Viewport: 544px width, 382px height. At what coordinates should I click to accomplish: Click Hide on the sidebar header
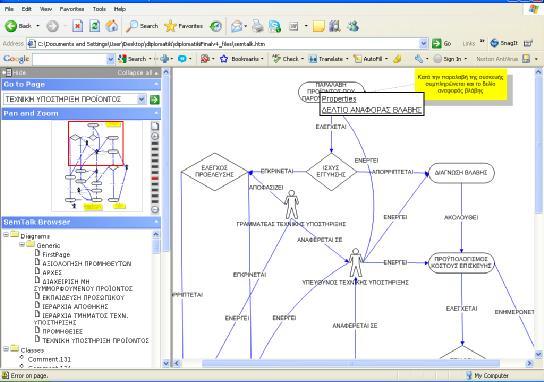(x=14, y=73)
